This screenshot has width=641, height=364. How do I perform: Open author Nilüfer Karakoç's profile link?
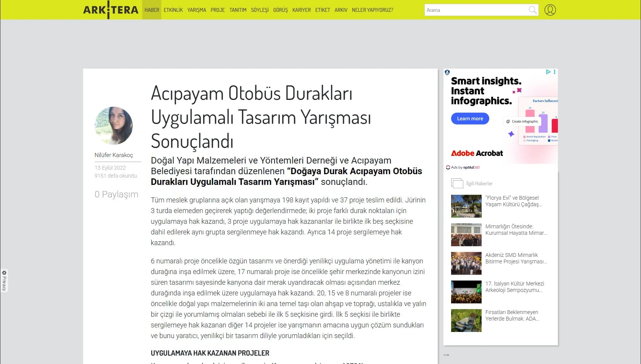(x=114, y=155)
